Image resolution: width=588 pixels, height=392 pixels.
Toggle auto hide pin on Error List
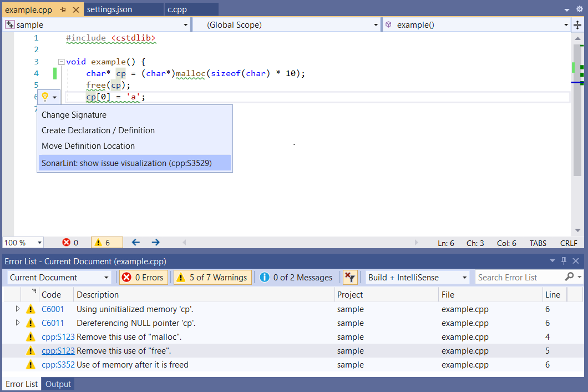coord(564,260)
